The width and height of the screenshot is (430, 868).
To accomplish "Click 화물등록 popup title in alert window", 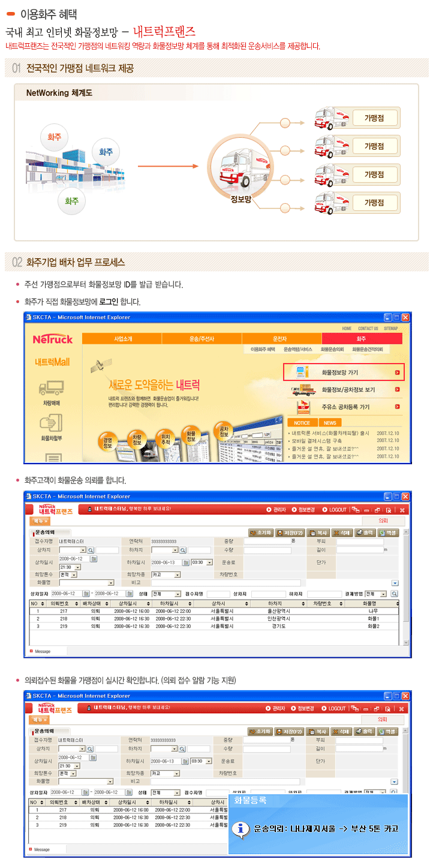I will (249, 799).
